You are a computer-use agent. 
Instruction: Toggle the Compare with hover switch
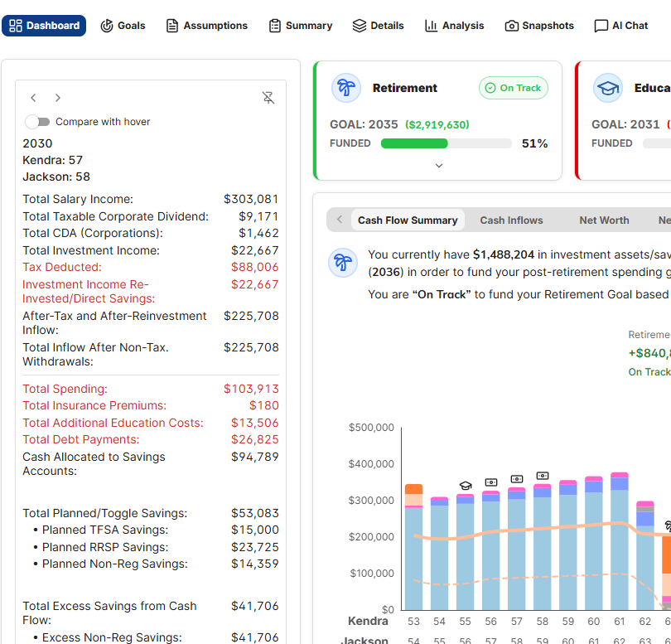37,122
